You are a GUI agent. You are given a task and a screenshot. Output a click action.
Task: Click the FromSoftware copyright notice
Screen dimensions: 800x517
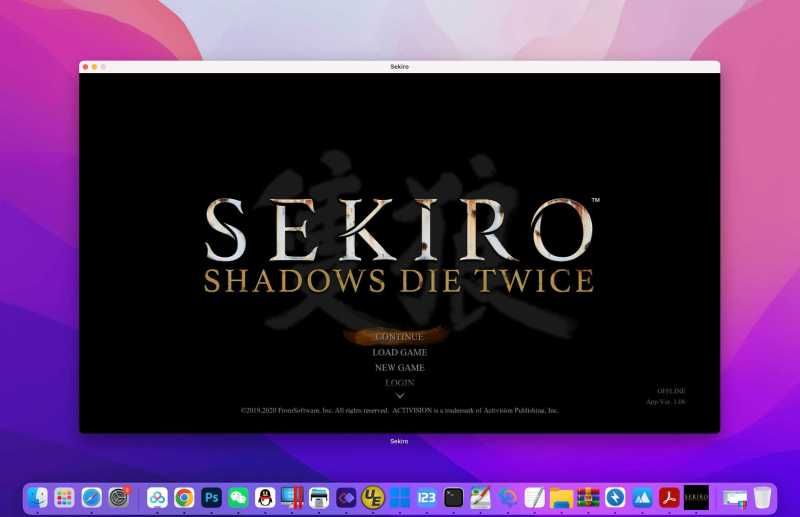click(399, 410)
